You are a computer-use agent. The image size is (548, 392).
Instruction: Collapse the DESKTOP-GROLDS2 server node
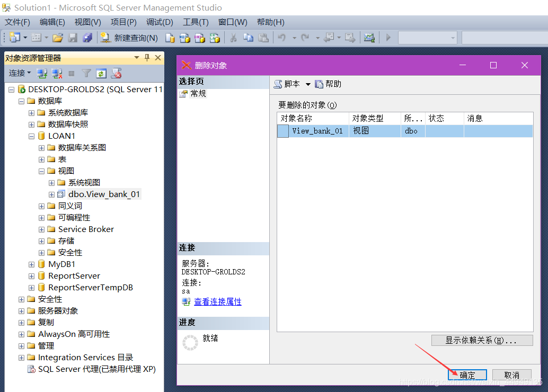11,90
